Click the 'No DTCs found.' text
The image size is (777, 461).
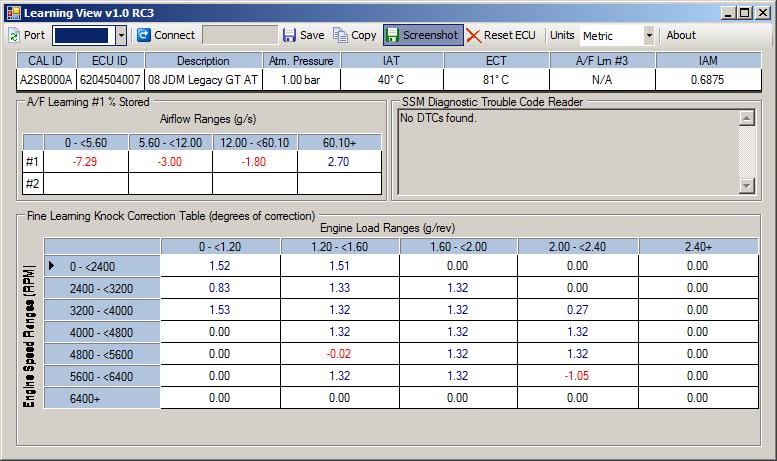coord(438,118)
